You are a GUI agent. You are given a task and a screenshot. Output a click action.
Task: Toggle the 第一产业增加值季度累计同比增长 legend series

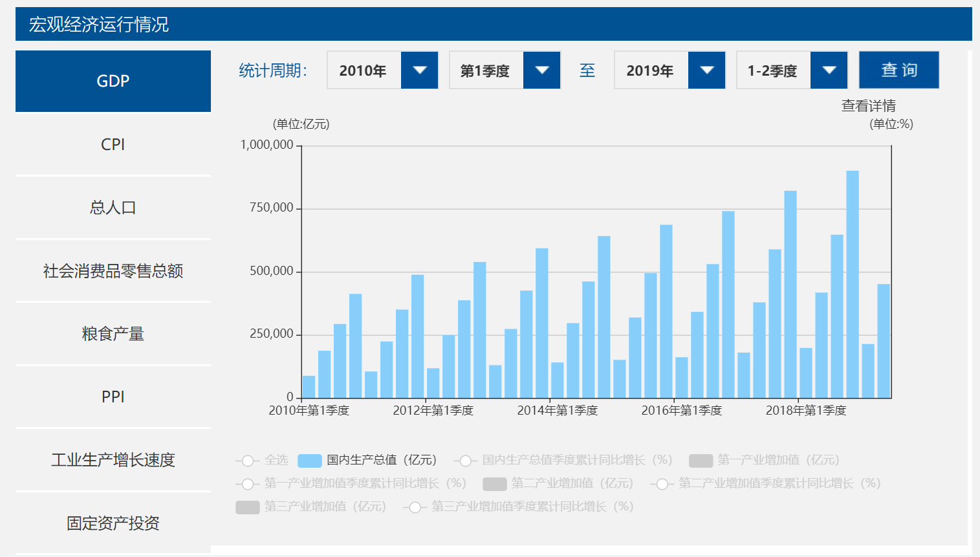tap(351, 483)
